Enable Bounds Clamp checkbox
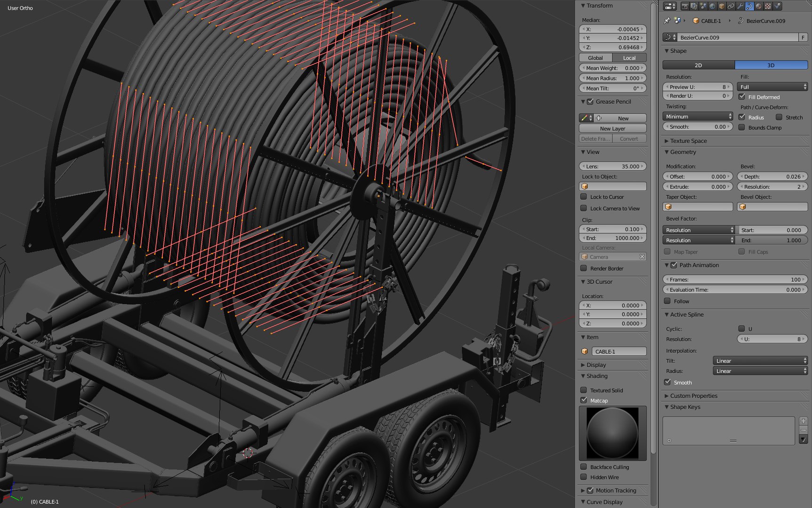812x508 pixels. [742, 127]
